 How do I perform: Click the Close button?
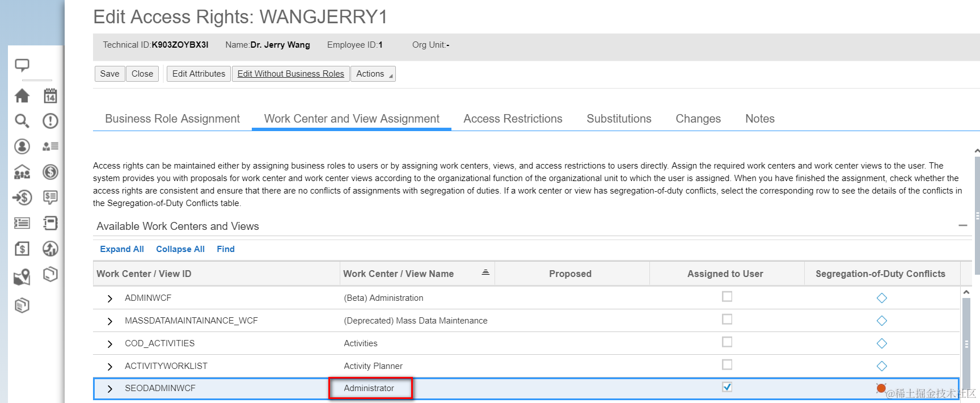click(142, 74)
